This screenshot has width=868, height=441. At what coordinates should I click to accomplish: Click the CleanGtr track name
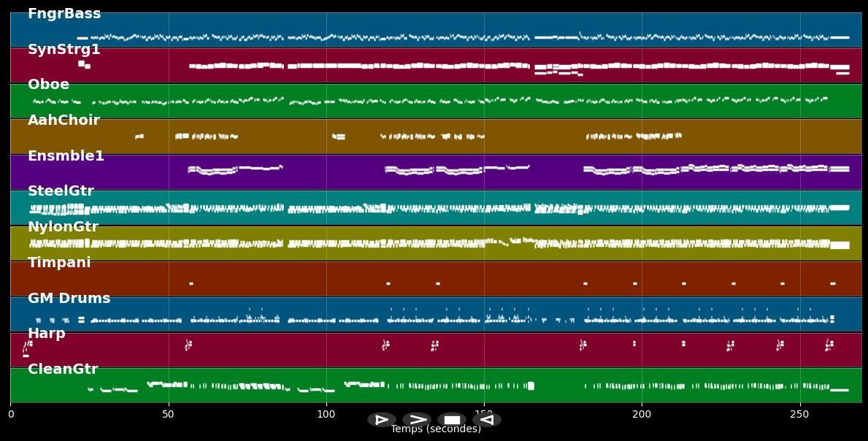[x=63, y=369]
